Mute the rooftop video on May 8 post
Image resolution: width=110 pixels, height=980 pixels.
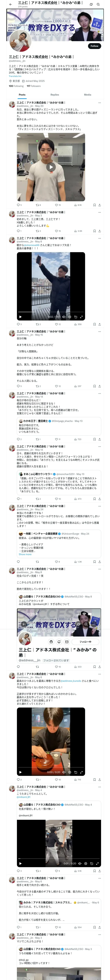click(x=64, y=317)
